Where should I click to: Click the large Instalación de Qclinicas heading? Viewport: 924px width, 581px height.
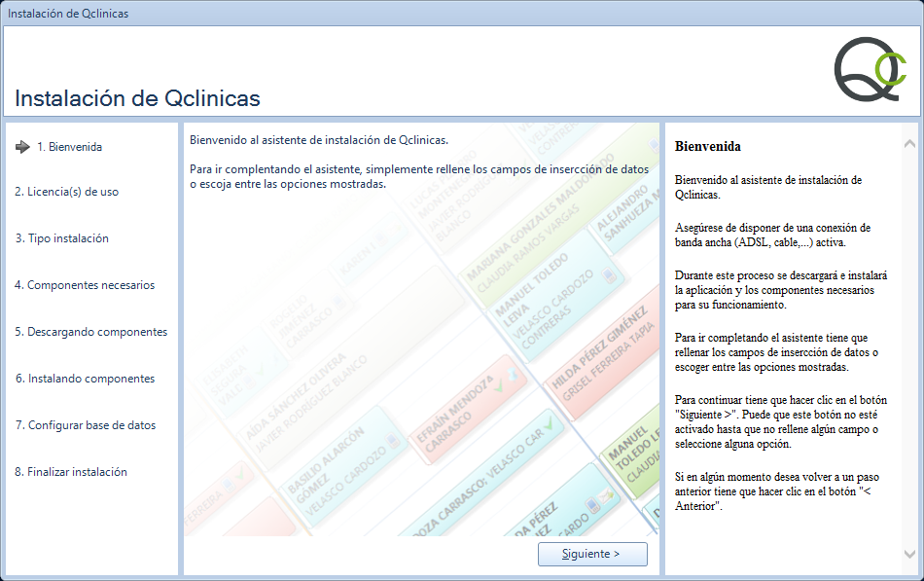pos(137,98)
